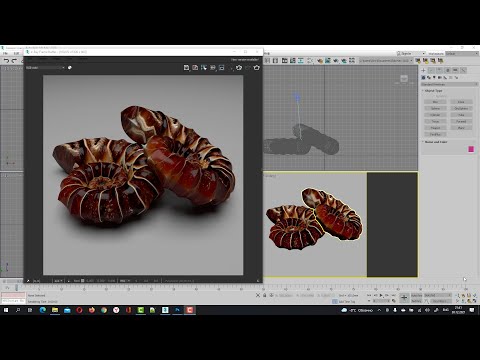
Task: Save current channel in V-Ray frame buffer
Action: point(186,68)
